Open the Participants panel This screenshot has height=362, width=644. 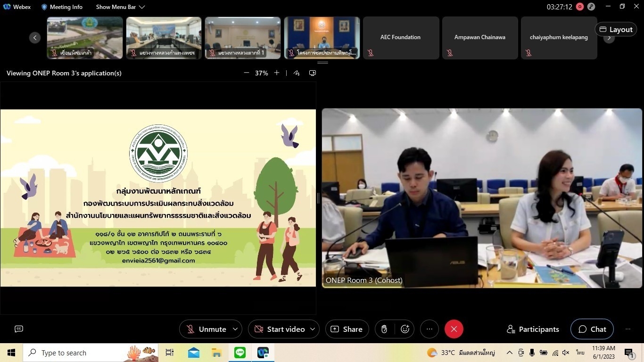[533, 329]
